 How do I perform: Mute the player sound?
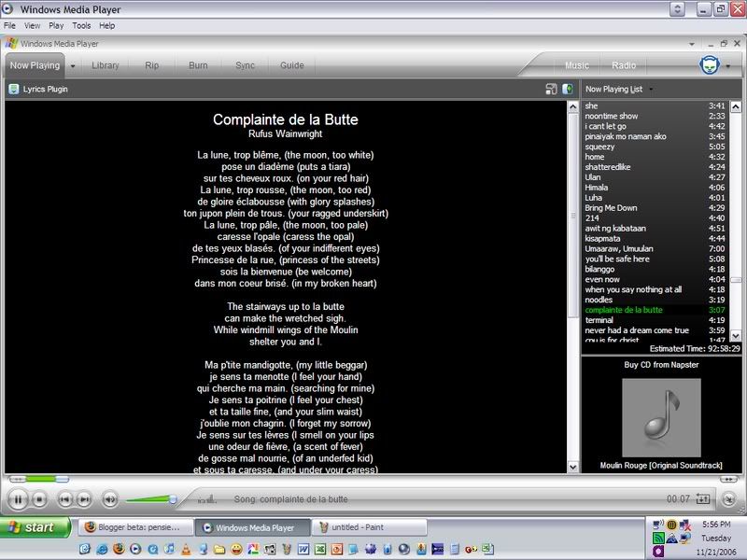pyautogui.click(x=110, y=500)
